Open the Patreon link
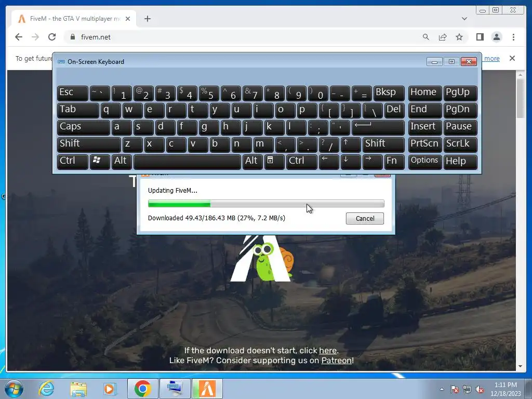532x399 pixels. click(x=336, y=361)
